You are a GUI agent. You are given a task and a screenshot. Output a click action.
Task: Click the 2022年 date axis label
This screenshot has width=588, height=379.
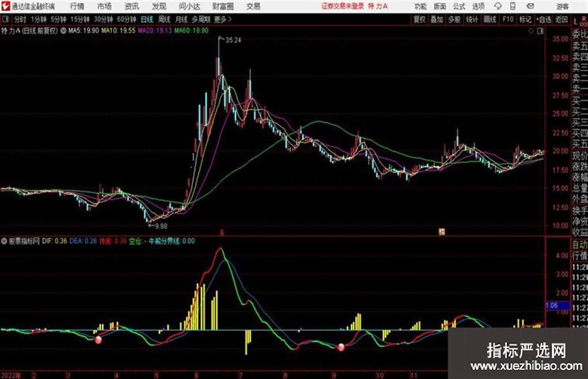pyautogui.click(x=11, y=375)
